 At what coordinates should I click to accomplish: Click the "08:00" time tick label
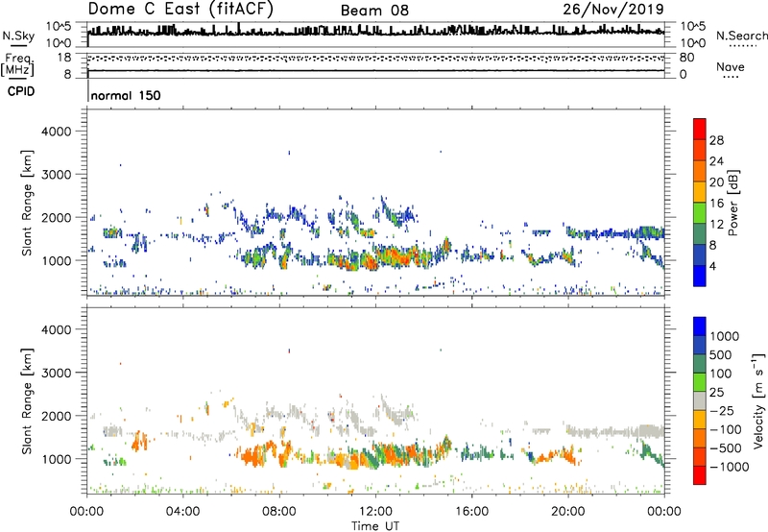(x=279, y=512)
